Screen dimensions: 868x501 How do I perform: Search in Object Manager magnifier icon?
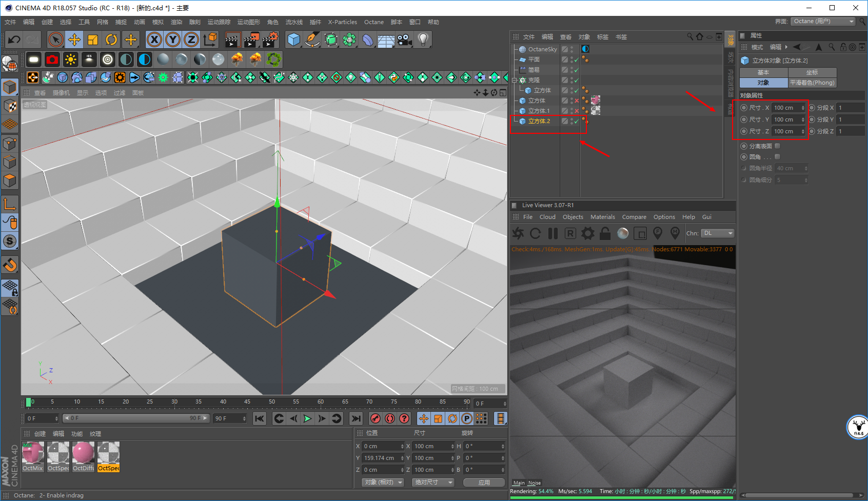(690, 37)
